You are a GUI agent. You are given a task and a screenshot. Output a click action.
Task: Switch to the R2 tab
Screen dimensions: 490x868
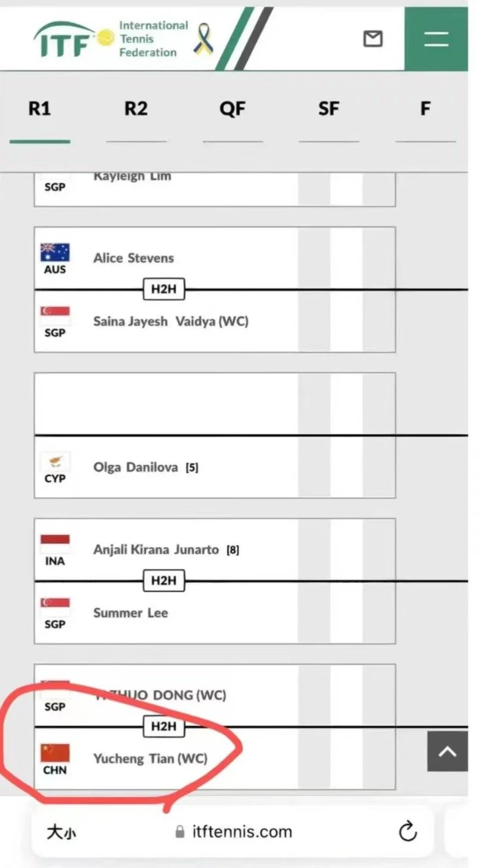point(136,108)
